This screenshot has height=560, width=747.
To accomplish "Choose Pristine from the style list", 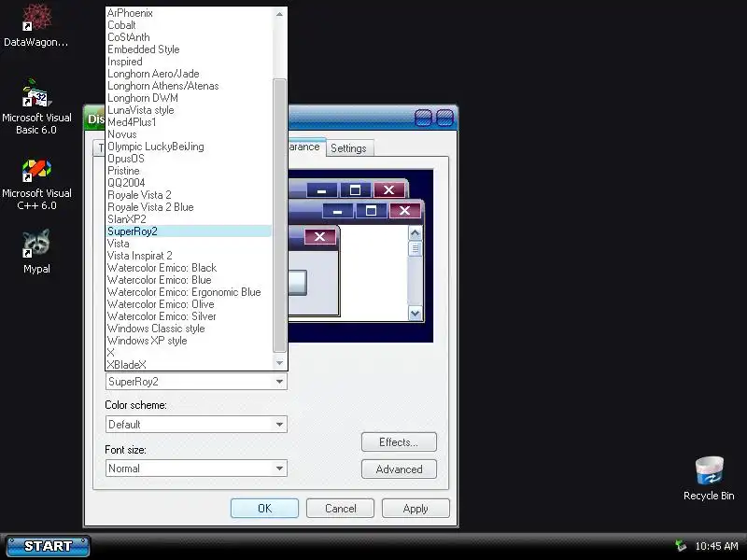I will pos(189,171).
